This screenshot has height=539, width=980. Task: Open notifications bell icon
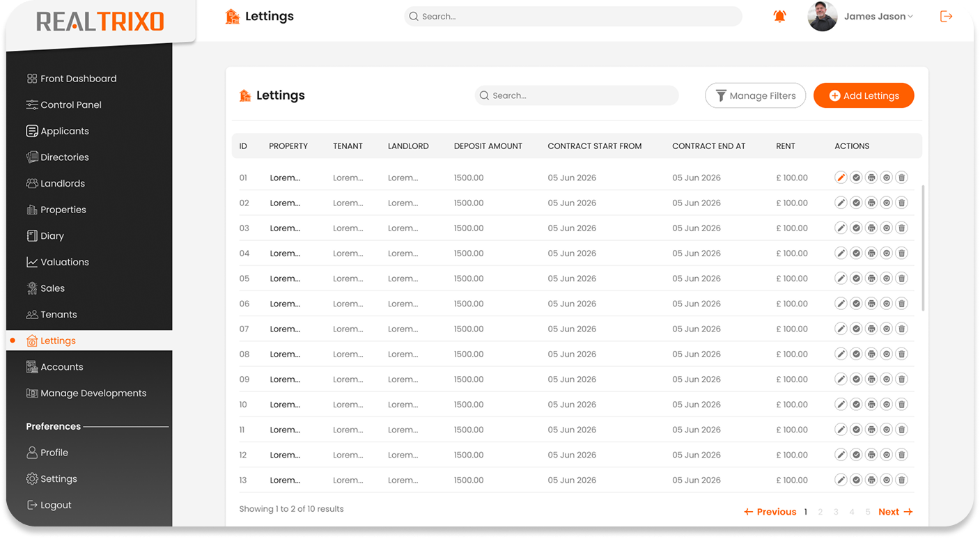click(779, 16)
